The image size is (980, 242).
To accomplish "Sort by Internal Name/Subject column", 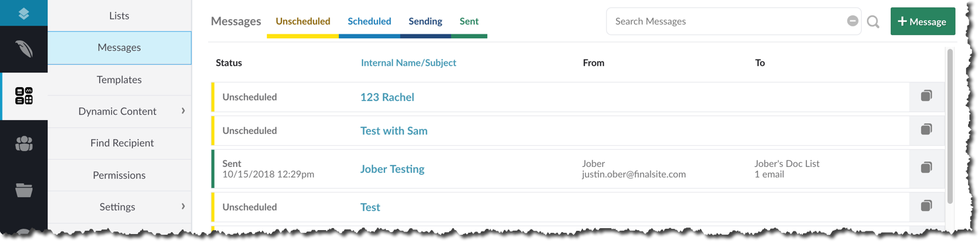I will click(408, 63).
